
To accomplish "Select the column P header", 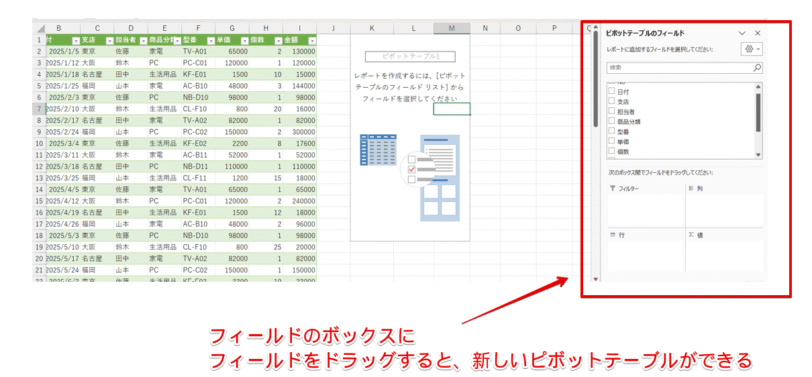I will 554,28.
